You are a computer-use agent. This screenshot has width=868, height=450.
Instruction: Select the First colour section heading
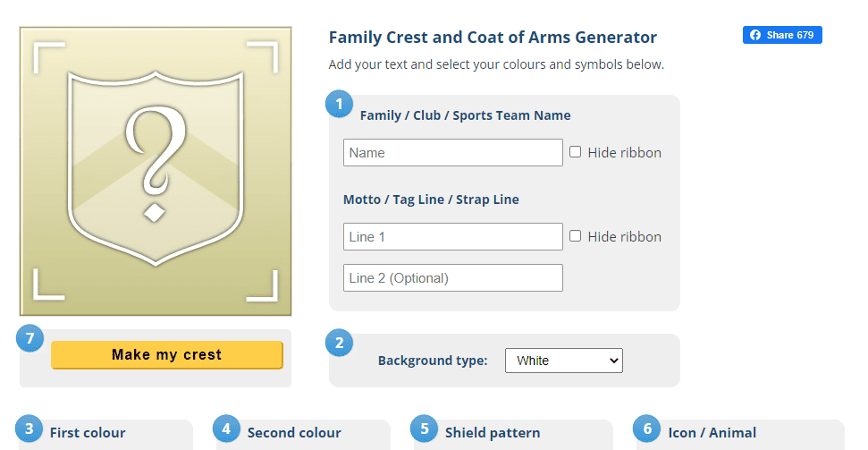[88, 433]
